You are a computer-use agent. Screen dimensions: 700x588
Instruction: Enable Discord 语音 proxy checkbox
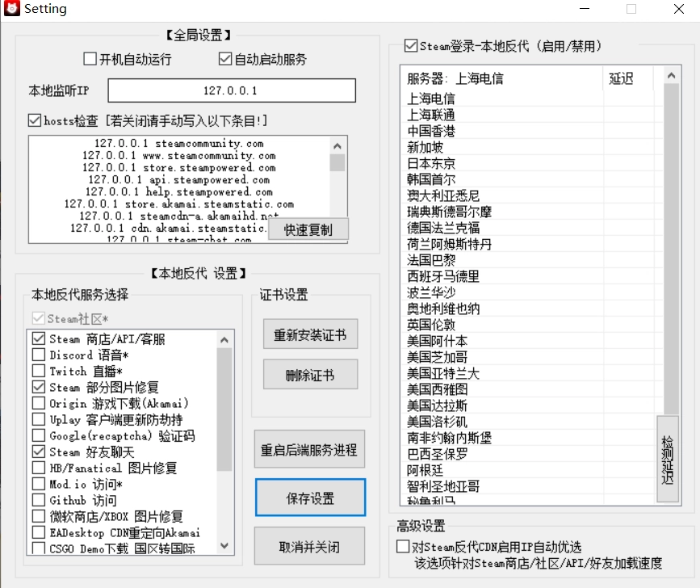(x=39, y=355)
